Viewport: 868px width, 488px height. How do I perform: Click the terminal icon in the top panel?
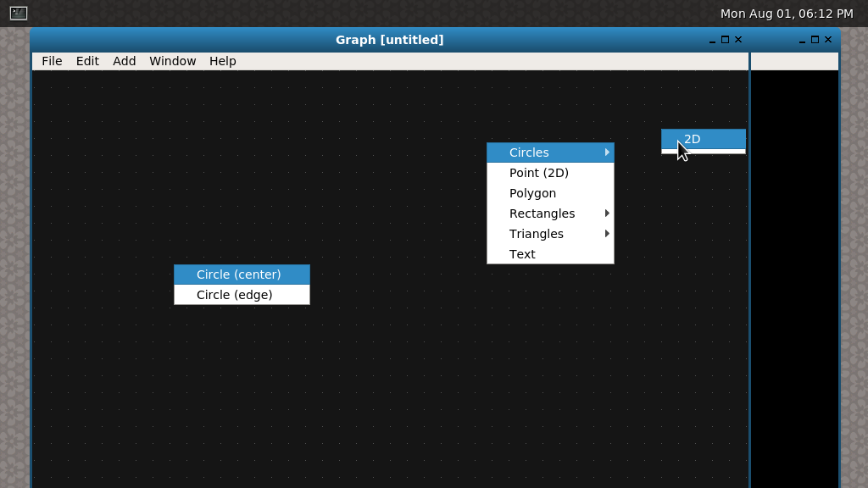(x=19, y=13)
